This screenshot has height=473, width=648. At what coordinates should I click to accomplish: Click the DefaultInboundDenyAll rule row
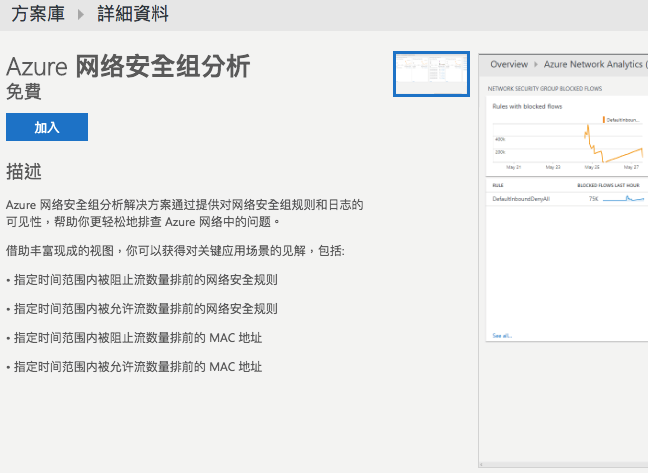tap(567, 199)
